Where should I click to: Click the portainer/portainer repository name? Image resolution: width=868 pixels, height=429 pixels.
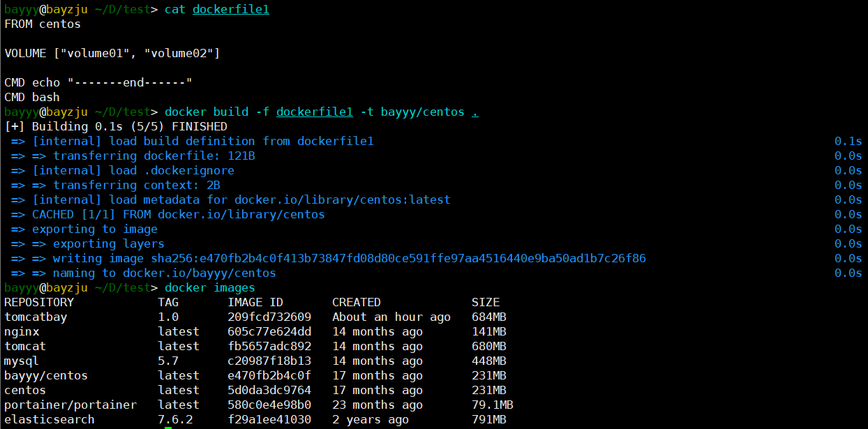[70, 405]
